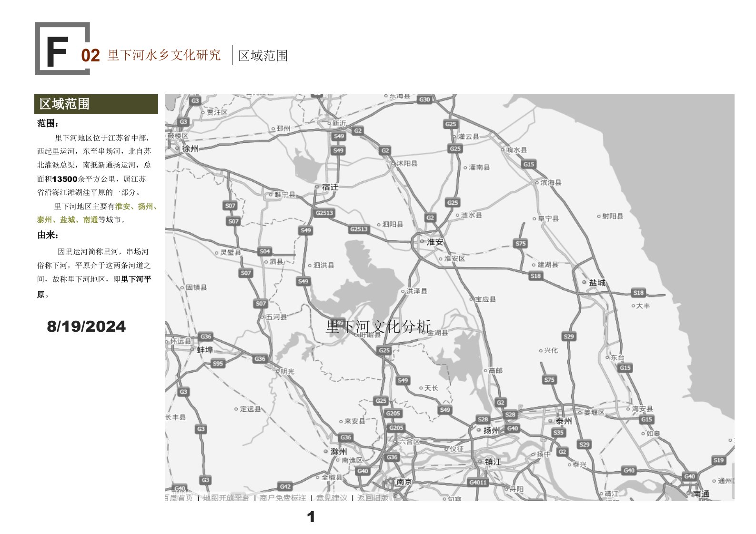
Task: Click the 返回旧版 link in map footer
Action: (x=373, y=498)
